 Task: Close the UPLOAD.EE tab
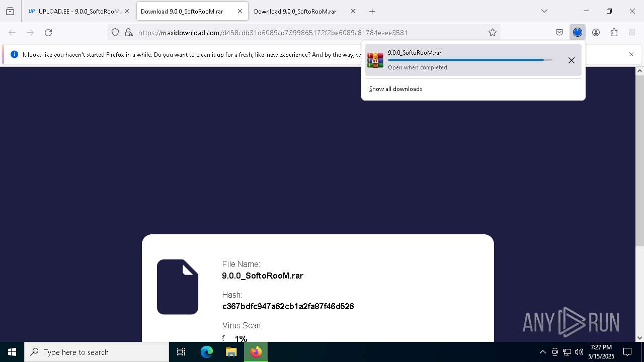click(x=127, y=11)
